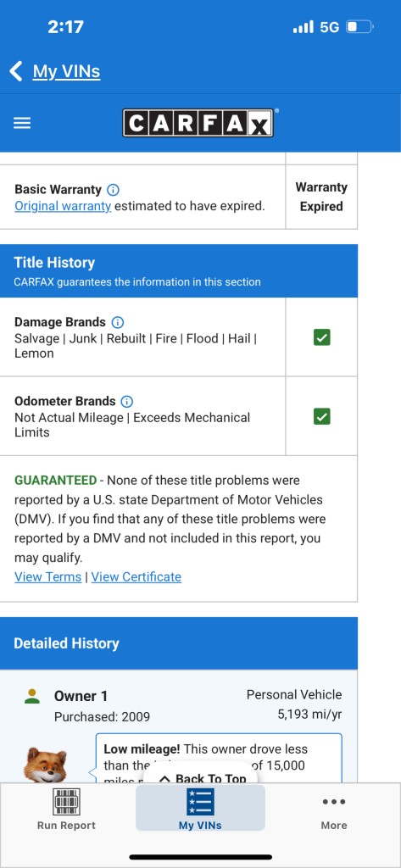Tap the Owner 1 person icon
The height and width of the screenshot is (868, 401).
(x=32, y=697)
